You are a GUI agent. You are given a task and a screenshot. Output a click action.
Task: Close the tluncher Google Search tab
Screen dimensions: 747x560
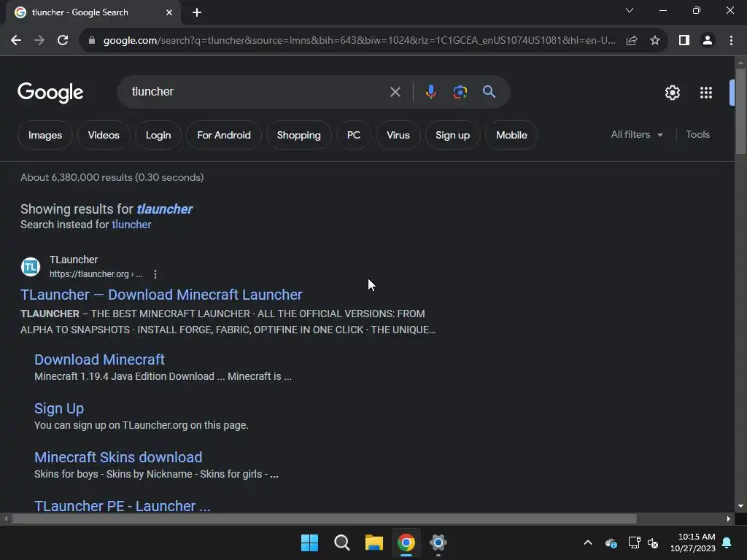pos(169,12)
